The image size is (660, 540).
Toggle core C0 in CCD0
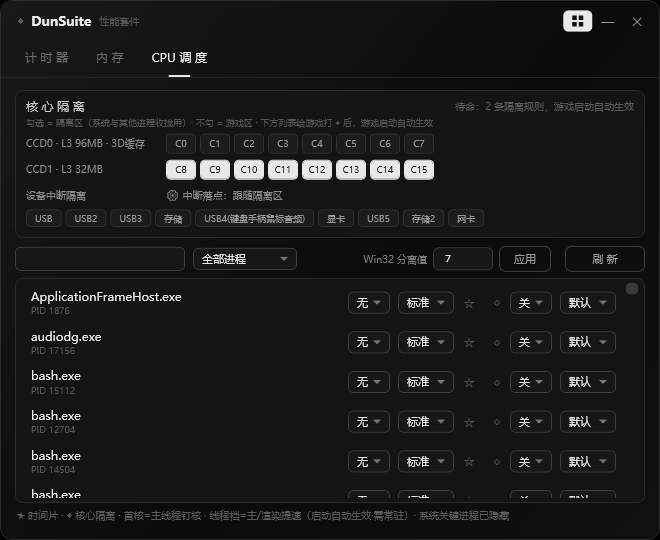[x=181, y=144]
